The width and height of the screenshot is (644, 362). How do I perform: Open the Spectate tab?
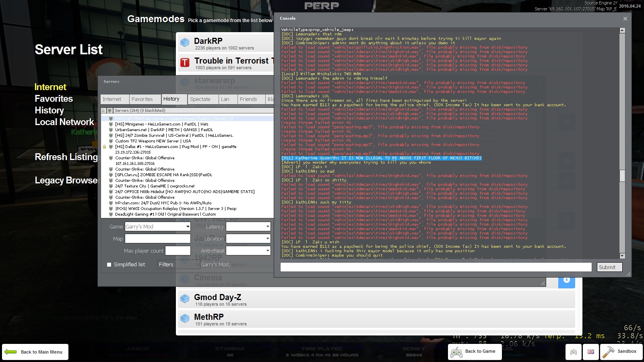tap(203, 99)
